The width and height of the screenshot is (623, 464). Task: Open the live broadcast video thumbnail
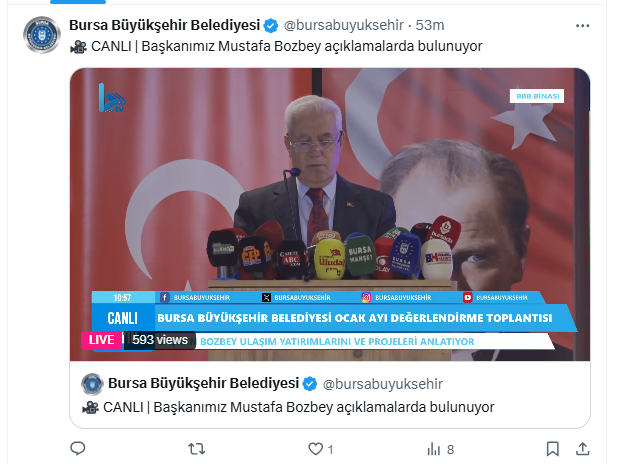[330, 215]
